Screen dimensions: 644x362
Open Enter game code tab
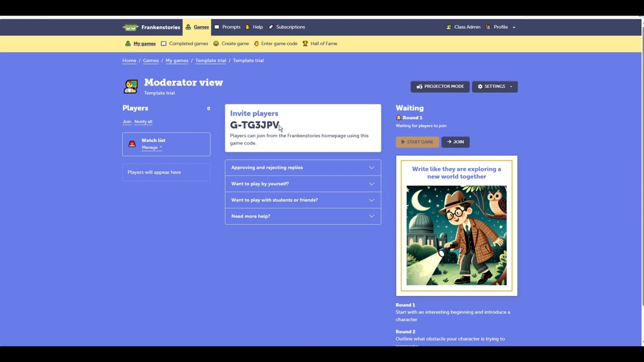pos(275,44)
